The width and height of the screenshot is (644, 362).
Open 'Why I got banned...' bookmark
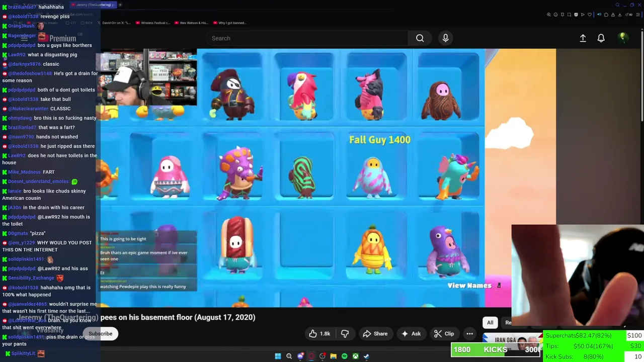(x=229, y=23)
